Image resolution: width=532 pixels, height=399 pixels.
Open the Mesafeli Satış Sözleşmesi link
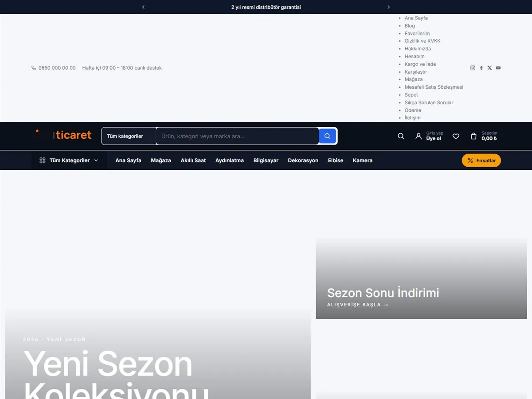click(434, 87)
